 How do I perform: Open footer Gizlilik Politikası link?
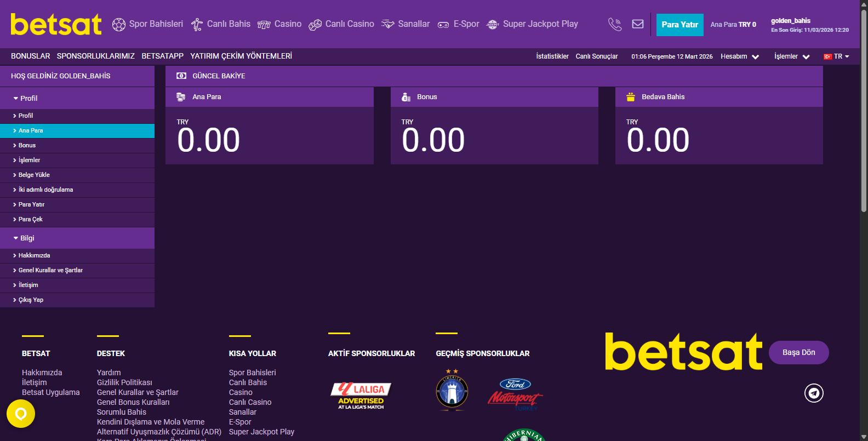click(124, 382)
